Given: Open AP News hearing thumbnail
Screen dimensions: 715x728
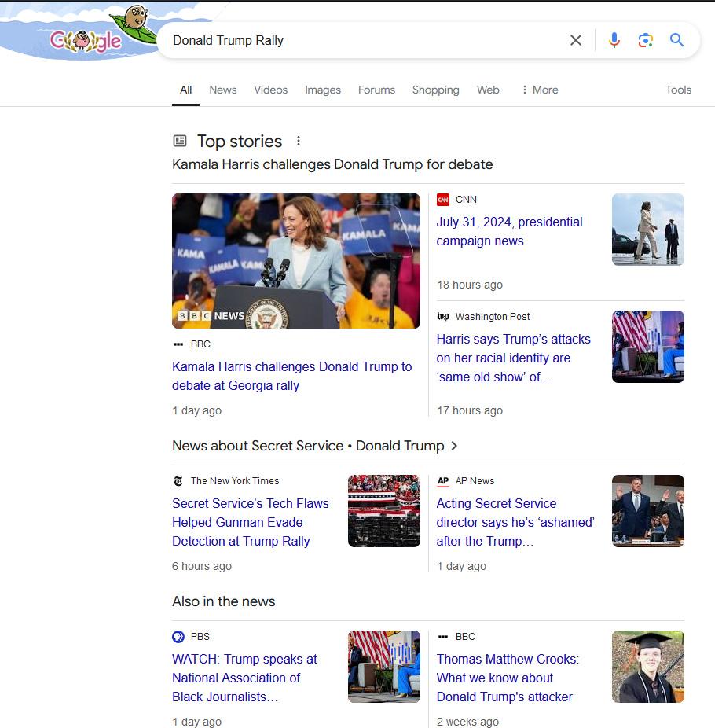Looking at the screenshot, I should (x=647, y=511).
